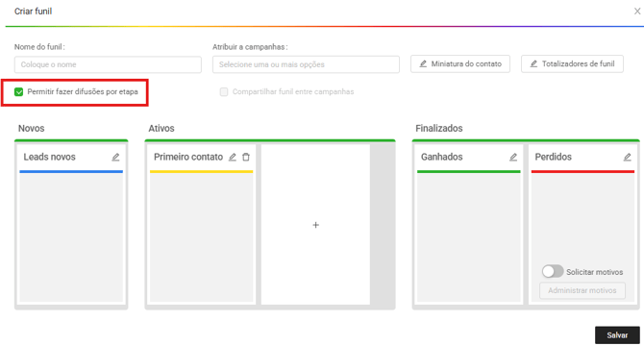Add a new stage with plus icon
644x346 pixels.
click(315, 225)
